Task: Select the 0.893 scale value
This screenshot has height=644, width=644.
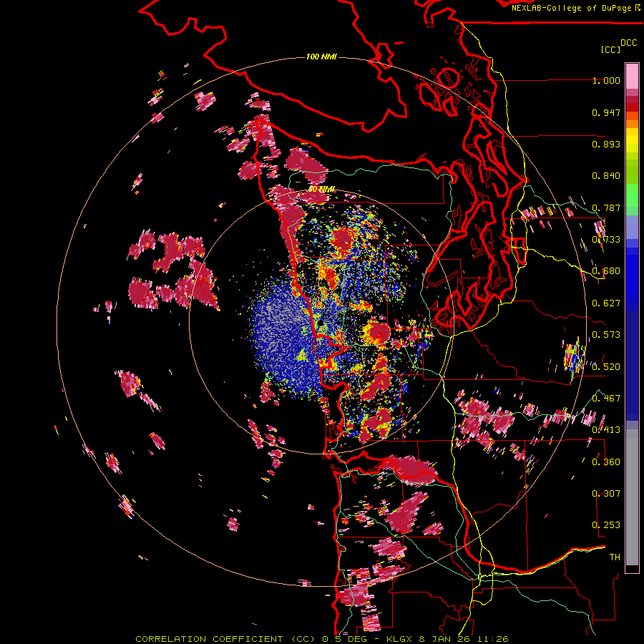Action: click(606, 144)
